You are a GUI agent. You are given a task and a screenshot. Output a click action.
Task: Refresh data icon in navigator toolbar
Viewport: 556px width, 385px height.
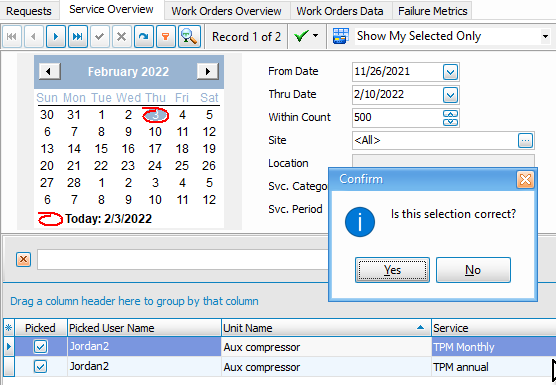coord(144,36)
